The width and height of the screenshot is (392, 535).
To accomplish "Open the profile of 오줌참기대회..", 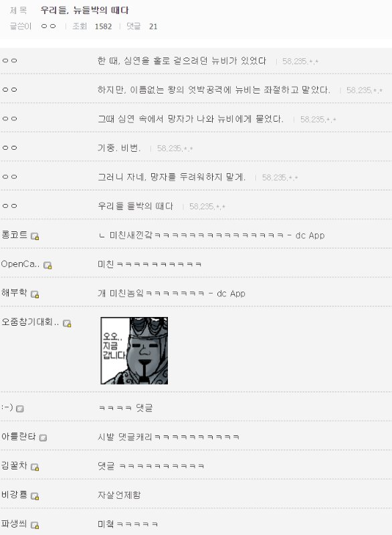I will 30,322.
